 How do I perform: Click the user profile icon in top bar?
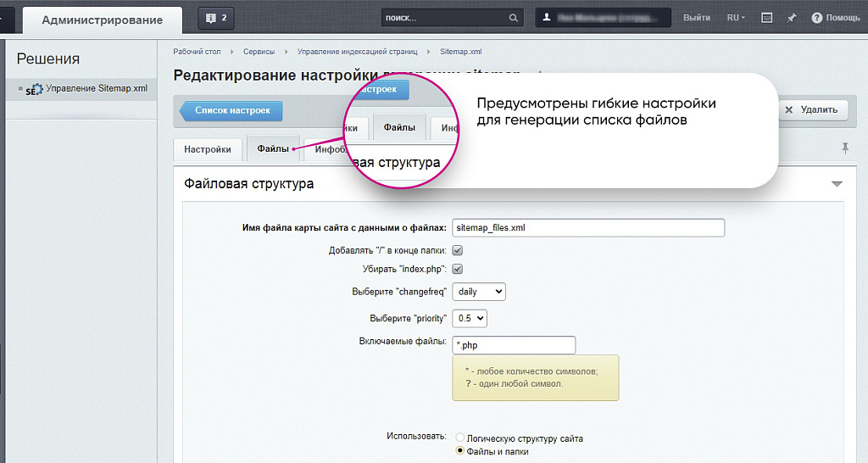click(547, 18)
